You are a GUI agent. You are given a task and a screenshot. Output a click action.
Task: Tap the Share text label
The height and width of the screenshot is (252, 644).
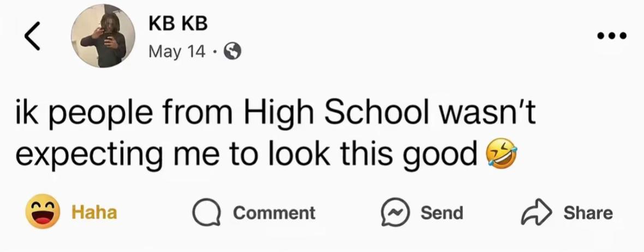point(588,213)
